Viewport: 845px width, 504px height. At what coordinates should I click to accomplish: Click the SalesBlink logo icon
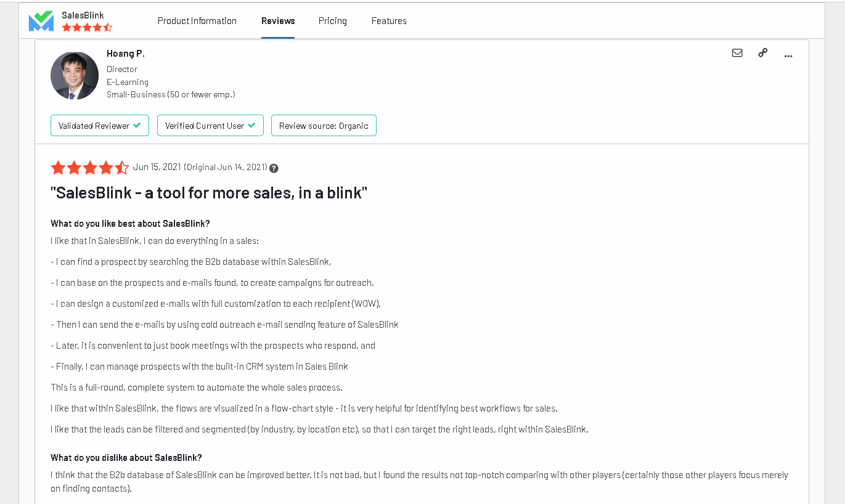[41, 21]
